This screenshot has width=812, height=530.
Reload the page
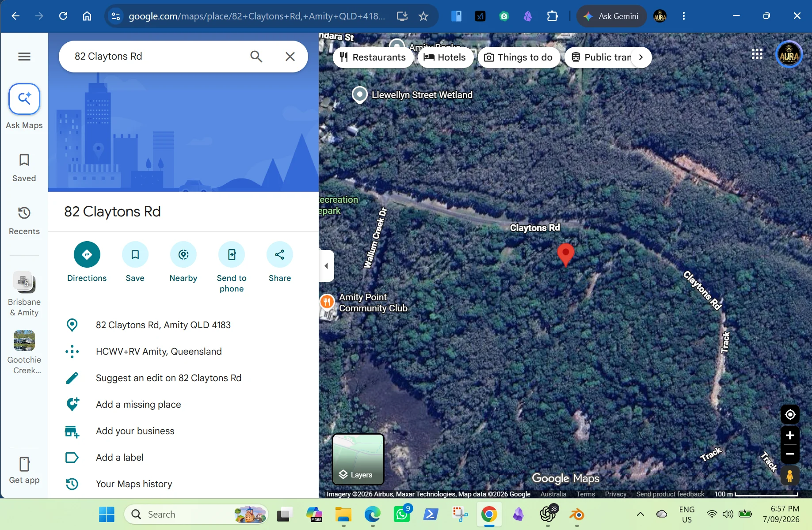point(63,16)
